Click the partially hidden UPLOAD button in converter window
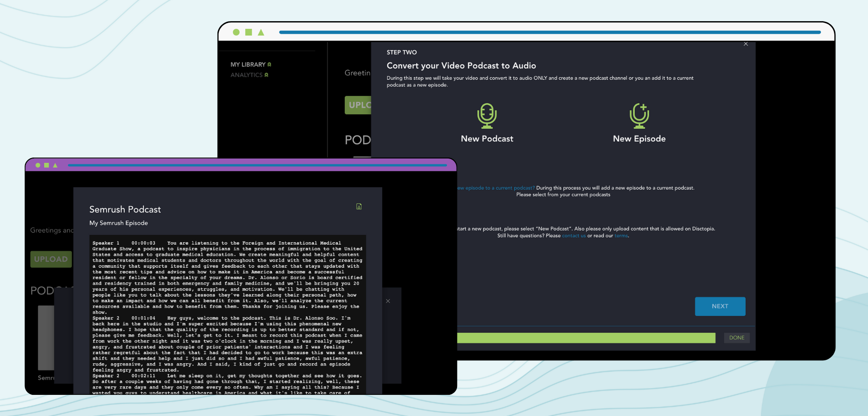This screenshot has width=868, height=416. coord(358,105)
